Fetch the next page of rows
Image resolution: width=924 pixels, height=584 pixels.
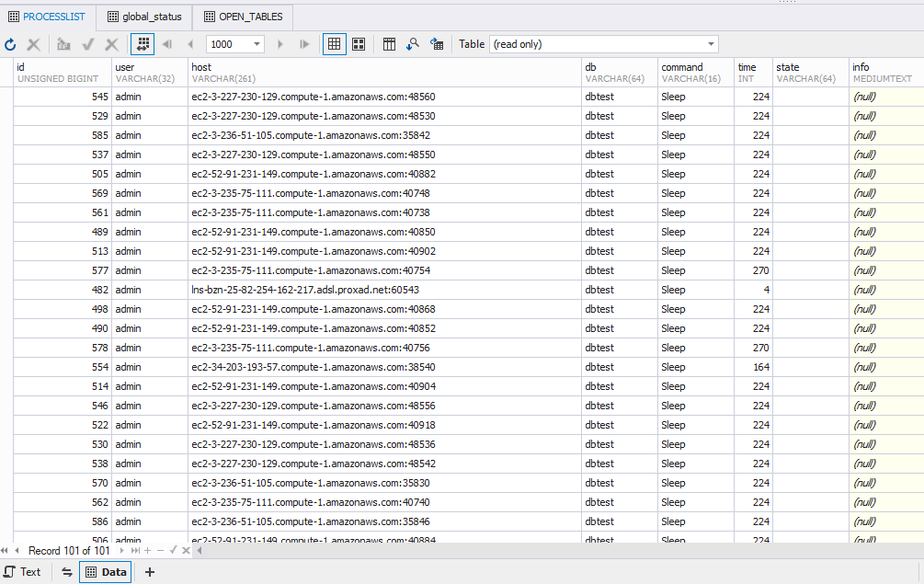[279, 43]
